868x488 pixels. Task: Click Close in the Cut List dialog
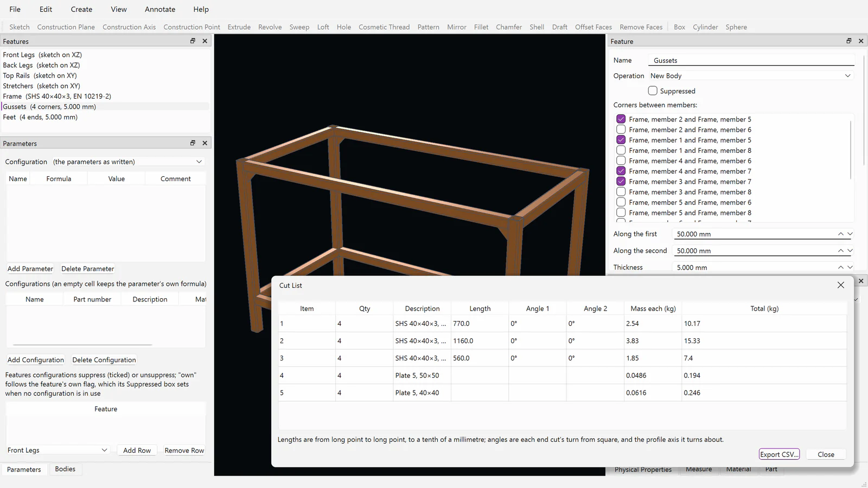tap(826, 454)
